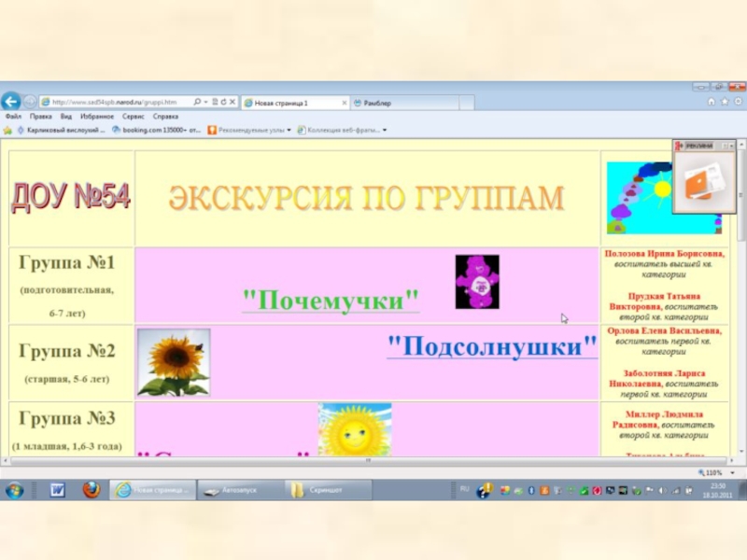
Task: Click the browser Back arrow button
Action: 11,101
